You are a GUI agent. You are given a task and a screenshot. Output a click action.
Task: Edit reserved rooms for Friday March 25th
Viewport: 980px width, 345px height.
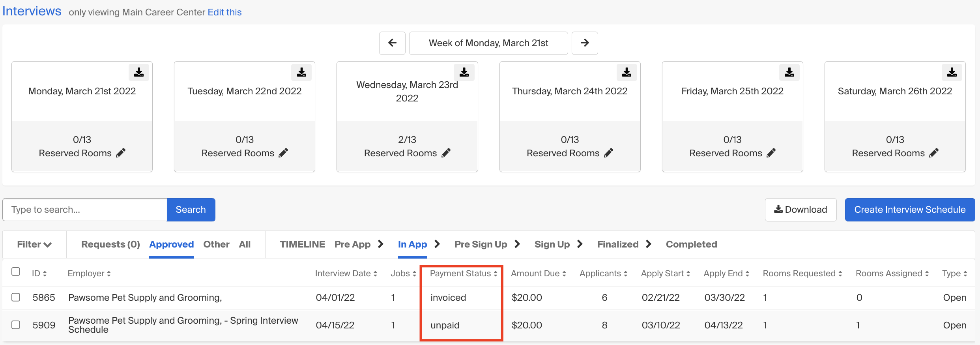pos(771,153)
